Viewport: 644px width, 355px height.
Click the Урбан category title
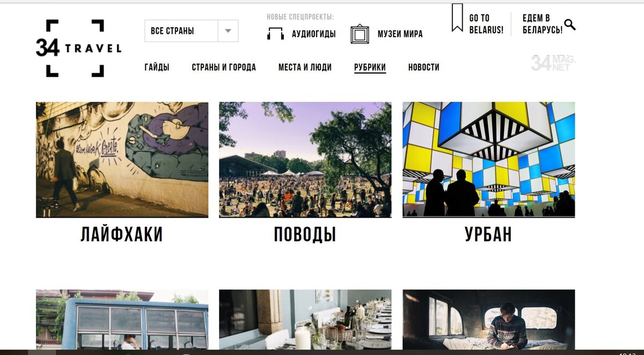(488, 234)
